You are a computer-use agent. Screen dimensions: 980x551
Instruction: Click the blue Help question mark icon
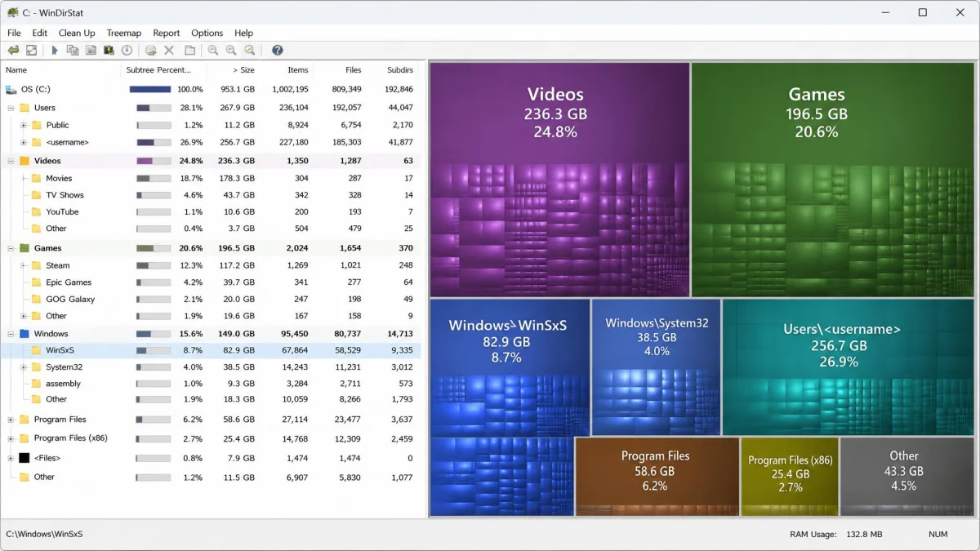coord(278,51)
